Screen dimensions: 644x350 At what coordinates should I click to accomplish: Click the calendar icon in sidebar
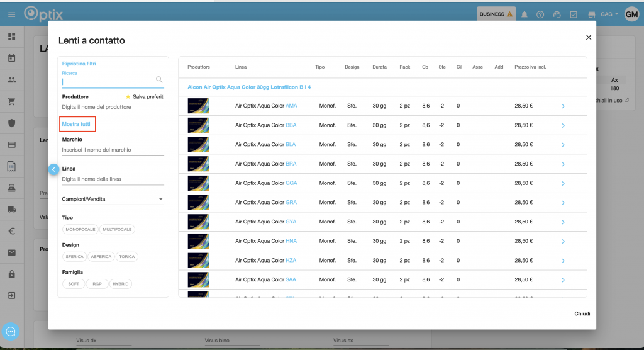(11, 59)
